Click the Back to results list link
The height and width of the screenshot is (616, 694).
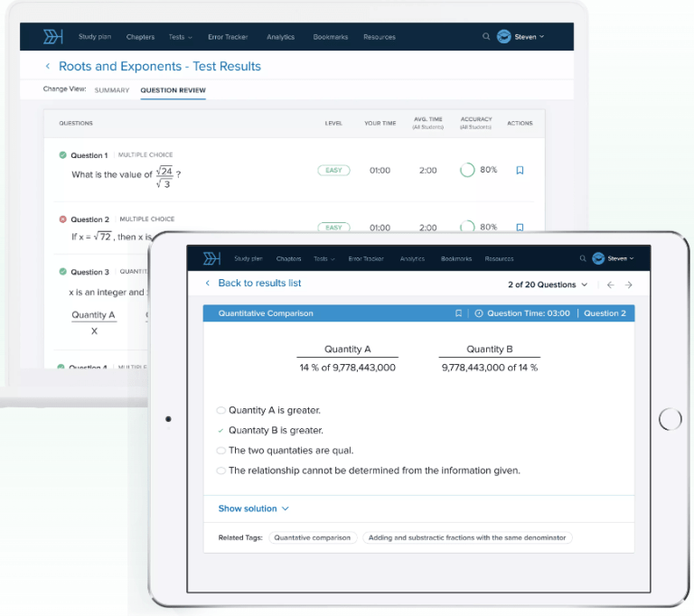click(x=259, y=283)
